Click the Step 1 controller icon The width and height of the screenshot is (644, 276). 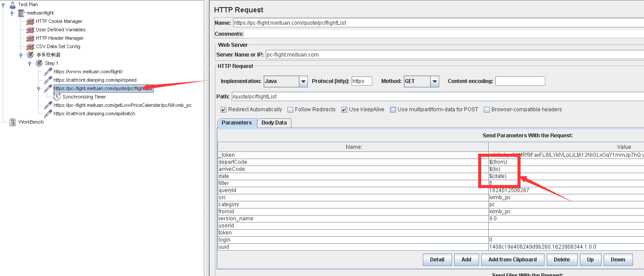39,63
